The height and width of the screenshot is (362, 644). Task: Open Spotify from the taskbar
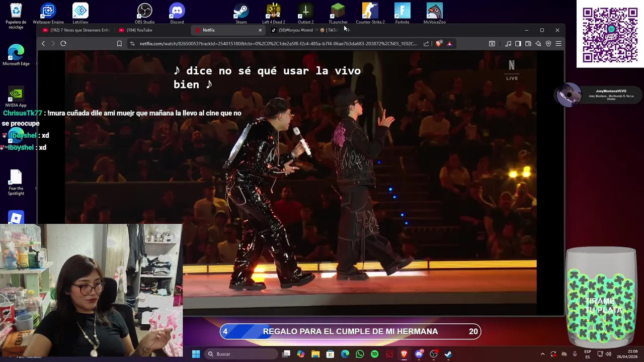[374, 354]
